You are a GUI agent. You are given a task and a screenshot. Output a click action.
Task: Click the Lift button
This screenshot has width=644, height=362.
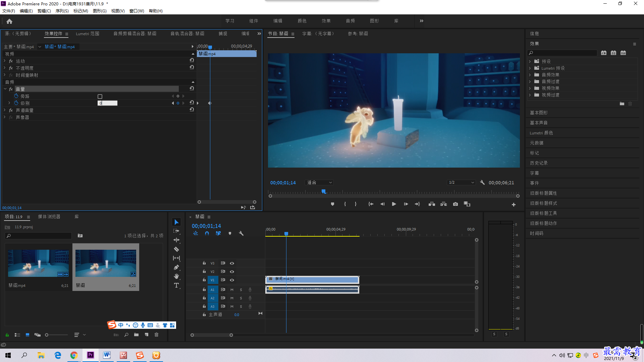(432, 204)
